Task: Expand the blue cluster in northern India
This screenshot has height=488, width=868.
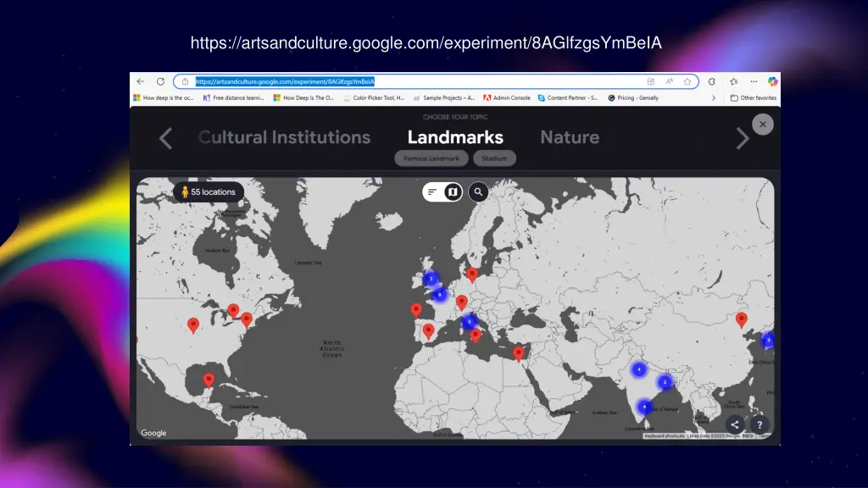Action: pyautogui.click(x=639, y=369)
